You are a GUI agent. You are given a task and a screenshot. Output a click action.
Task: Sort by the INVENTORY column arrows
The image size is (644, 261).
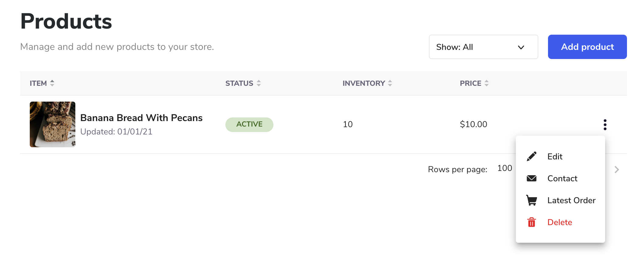(390, 83)
